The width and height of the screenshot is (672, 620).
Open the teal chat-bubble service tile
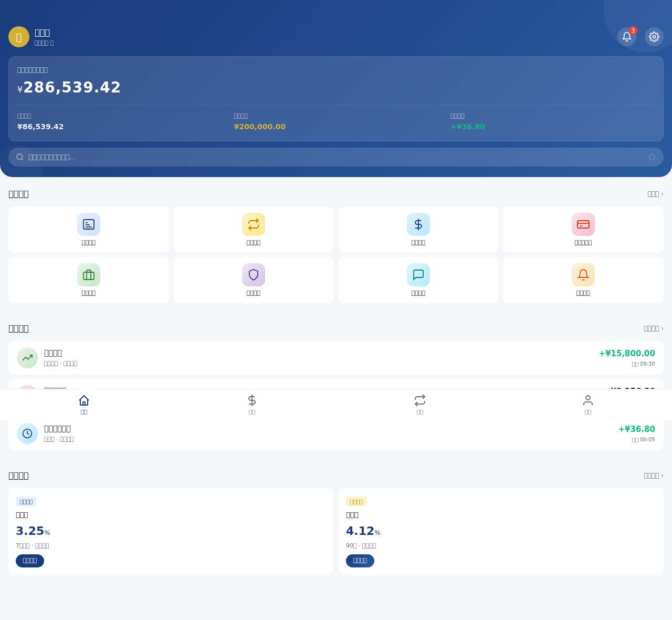pos(418,280)
